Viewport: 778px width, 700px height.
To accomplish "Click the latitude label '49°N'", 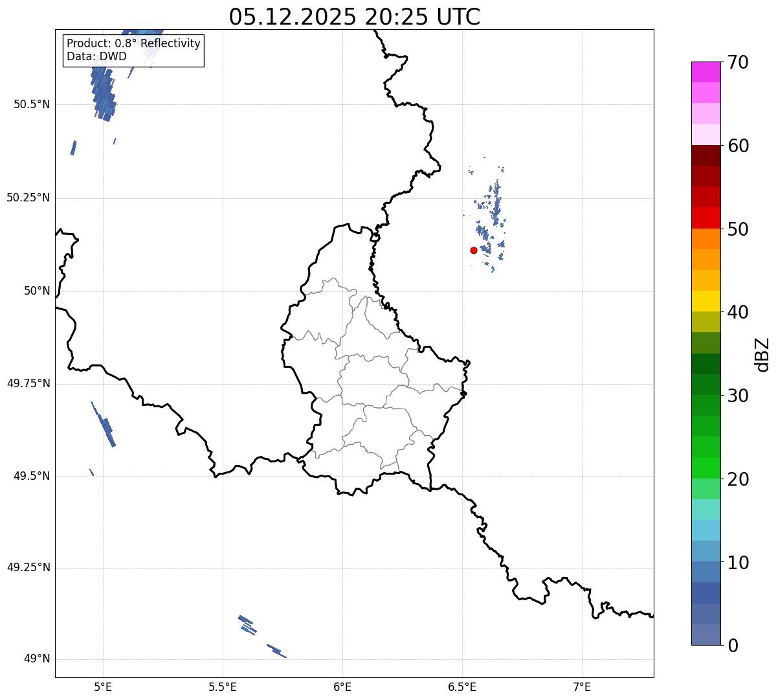I will pyautogui.click(x=37, y=659).
